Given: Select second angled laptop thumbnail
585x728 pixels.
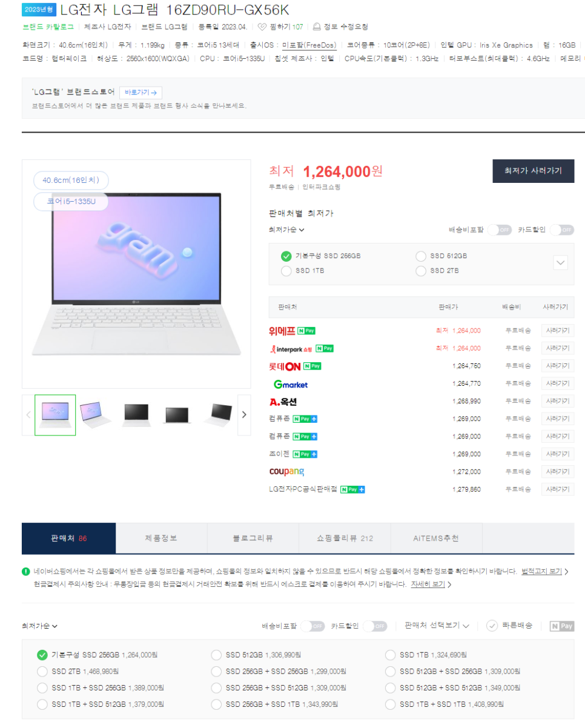Looking at the screenshot, I should [x=96, y=415].
